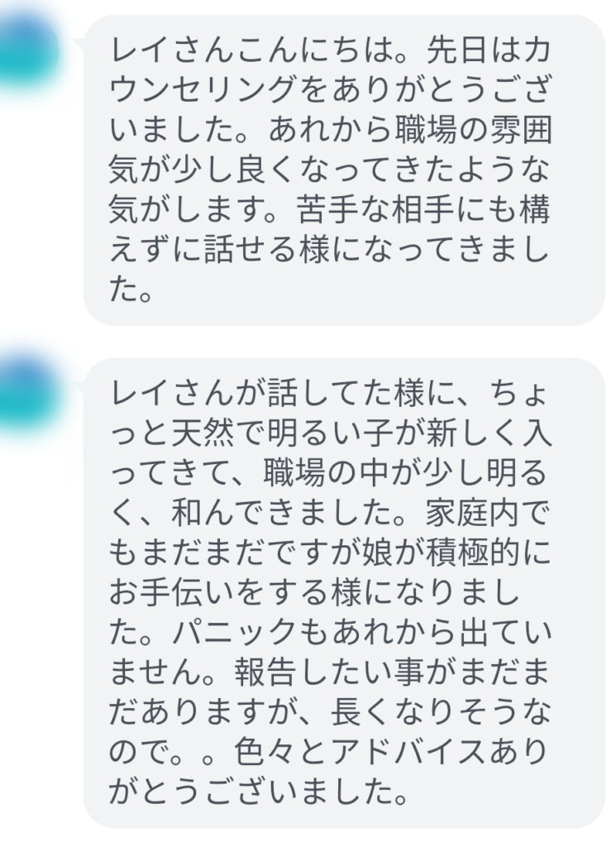Screen dimensions: 616x847
Task: Select the first message bubble starting レイさんこんにちは
Action: pyautogui.click(x=344, y=170)
